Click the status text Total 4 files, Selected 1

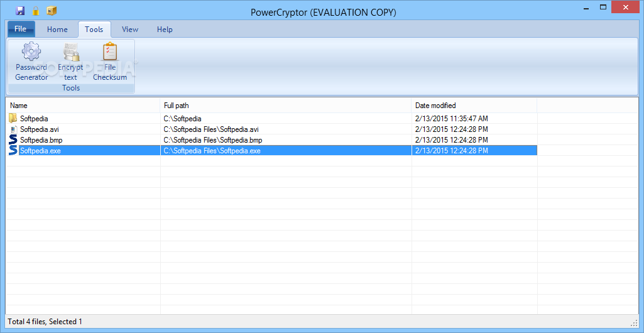point(45,322)
